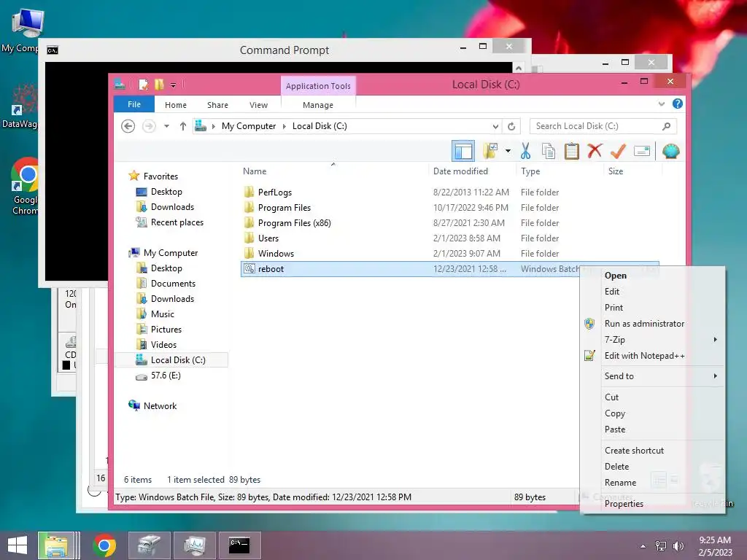Select Favorites in navigation pane
Image resolution: width=747 pixels, height=560 pixels.
[x=160, y=176]
